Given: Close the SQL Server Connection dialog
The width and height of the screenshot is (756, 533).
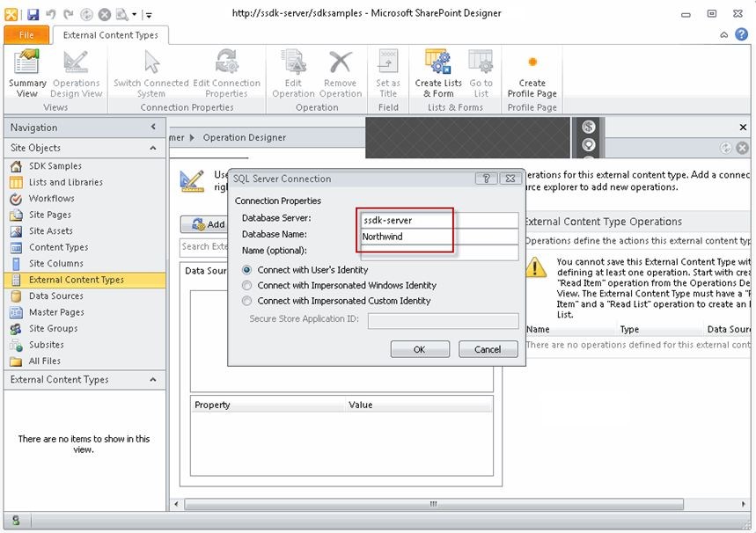Looking at the screenshot, I should coord(510,179).
